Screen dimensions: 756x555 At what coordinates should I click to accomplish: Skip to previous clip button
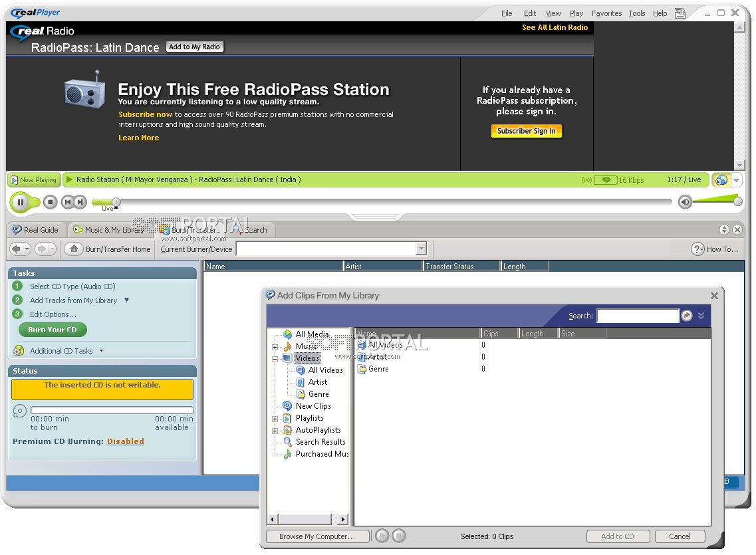(68, 202)
